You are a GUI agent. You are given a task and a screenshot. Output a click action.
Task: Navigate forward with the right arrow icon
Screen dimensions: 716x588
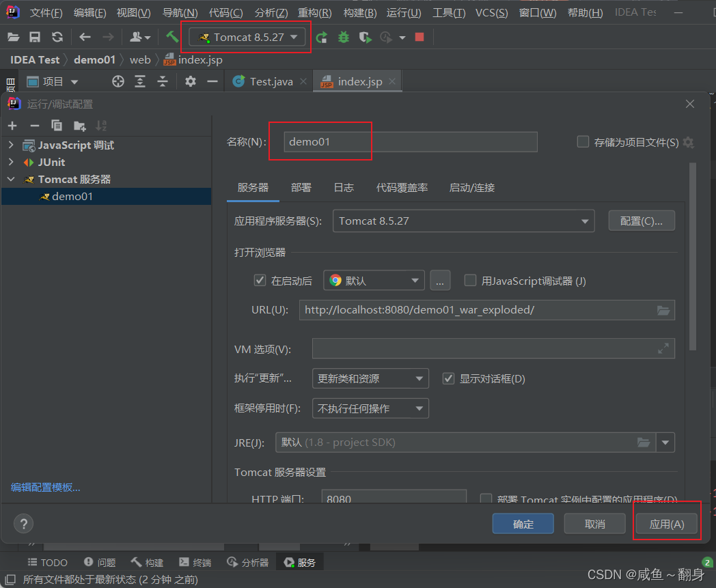pos(108,37)
